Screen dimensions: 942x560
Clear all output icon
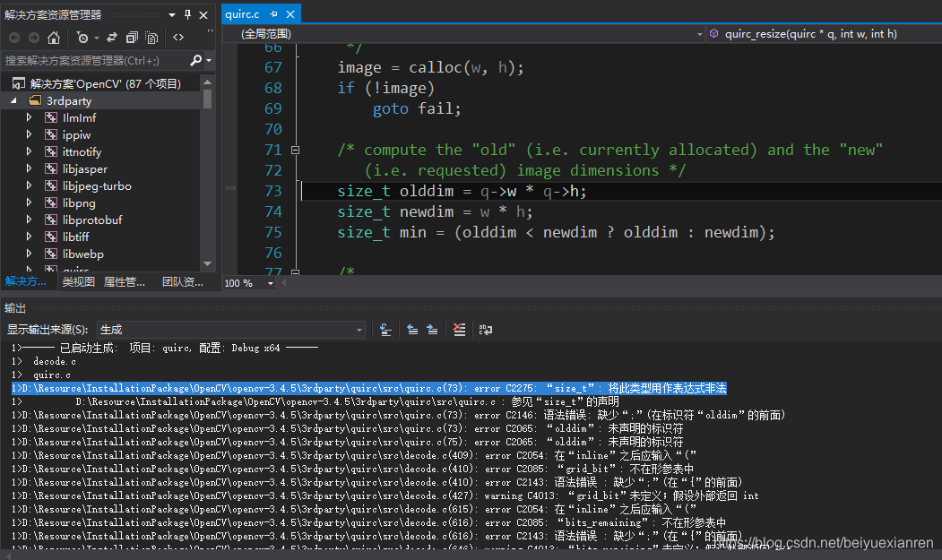[460, 330]
